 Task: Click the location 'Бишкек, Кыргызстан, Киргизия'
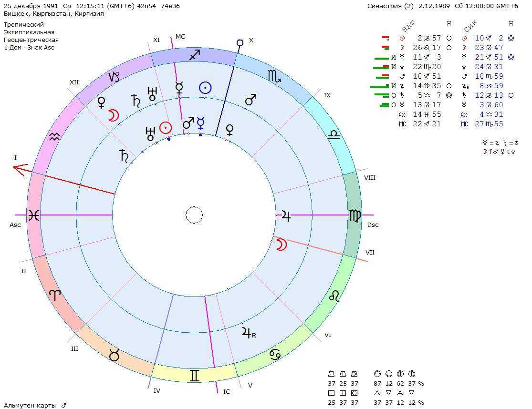pyautogui.click(x=54, y=14)
